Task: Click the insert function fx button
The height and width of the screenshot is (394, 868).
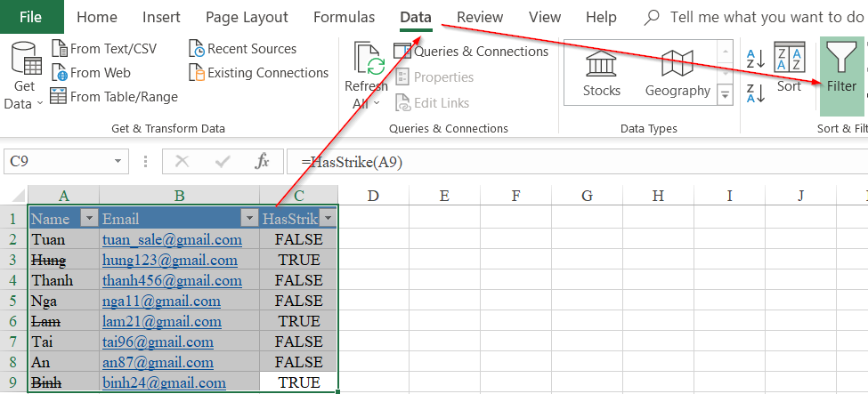Action: click(x=262, y=161)
